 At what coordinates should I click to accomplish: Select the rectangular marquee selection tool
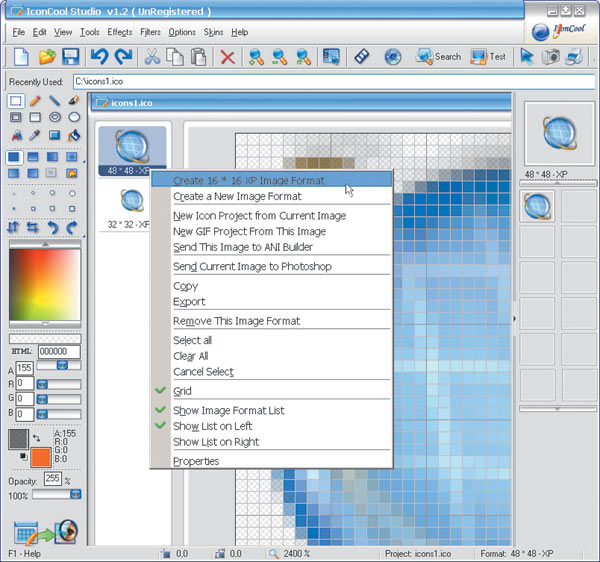(15, 101)
